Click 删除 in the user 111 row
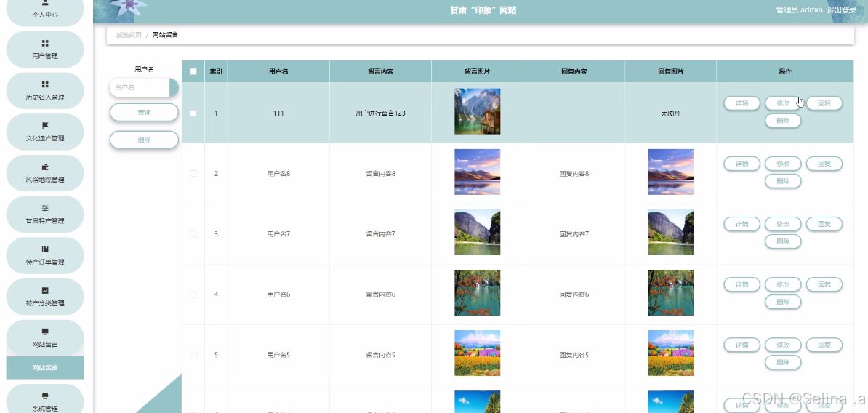This screenshot has width=868, height=413. (x=783, y=120)
